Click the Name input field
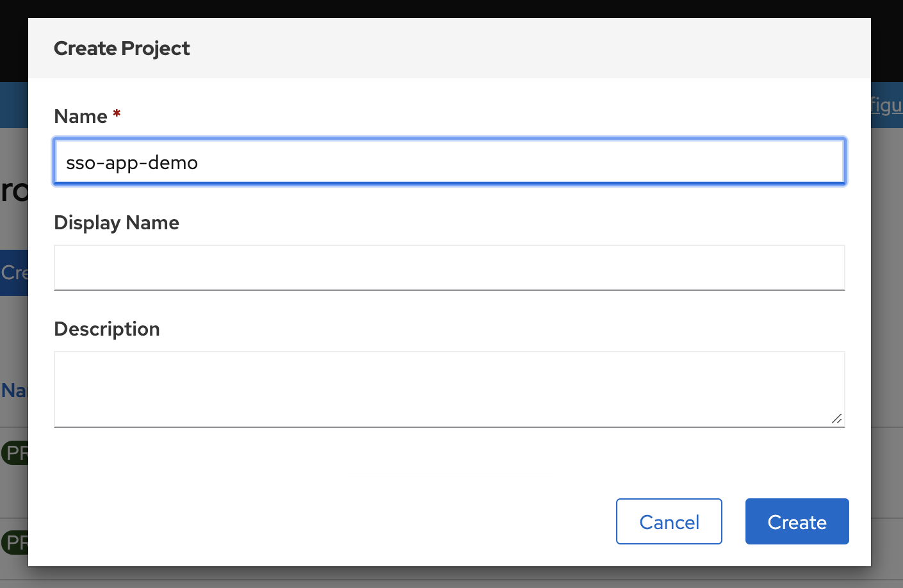This screenshot has height=588, width=903. 448,162
